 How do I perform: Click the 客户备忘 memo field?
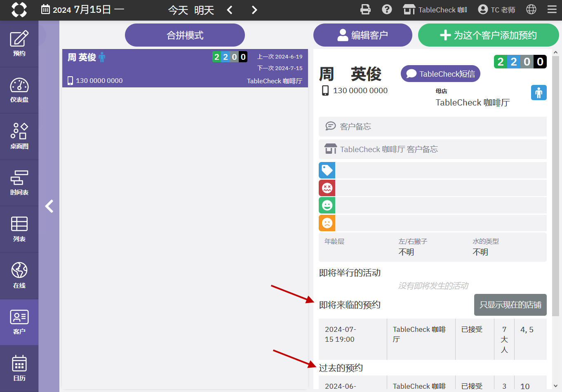433,127
